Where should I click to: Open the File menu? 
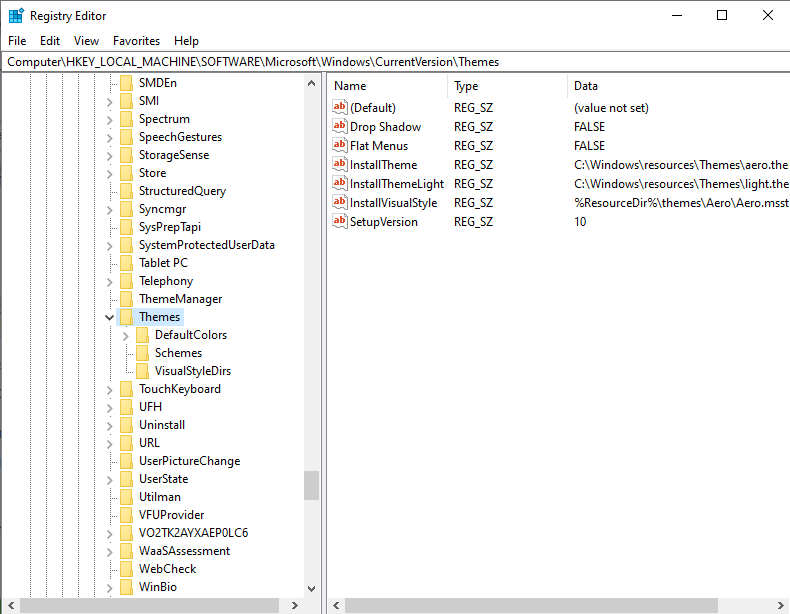[x=17, y=41]
